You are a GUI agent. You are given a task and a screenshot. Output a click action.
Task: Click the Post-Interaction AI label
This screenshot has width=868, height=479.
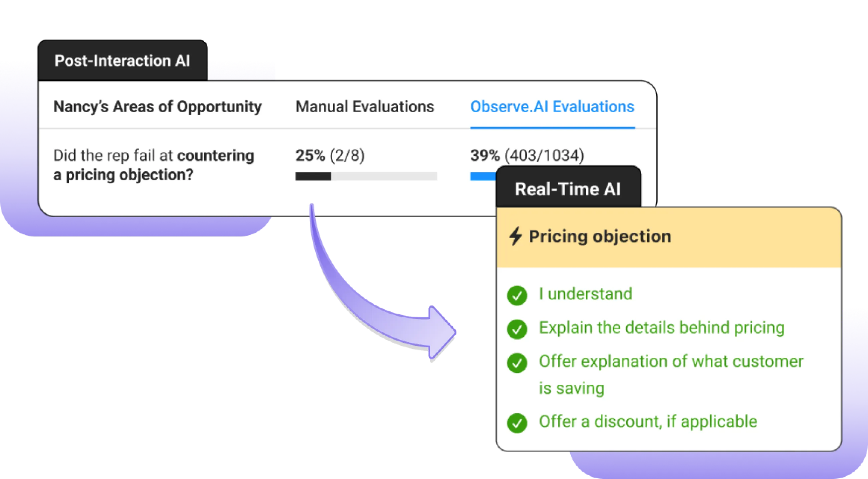(122, 61)
